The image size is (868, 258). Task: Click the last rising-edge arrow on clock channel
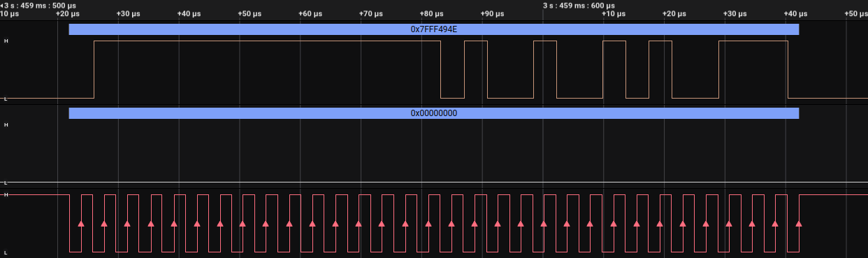(799, 224)
